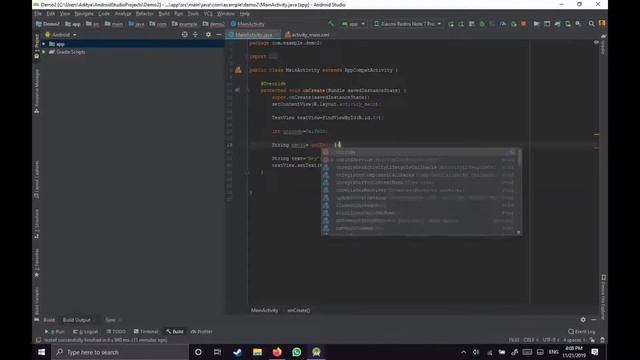Click the green Debug bug icon
Image resolution: width=640 pixels, height=360 pixels.
pyautogui.click(x=482, y=24)
